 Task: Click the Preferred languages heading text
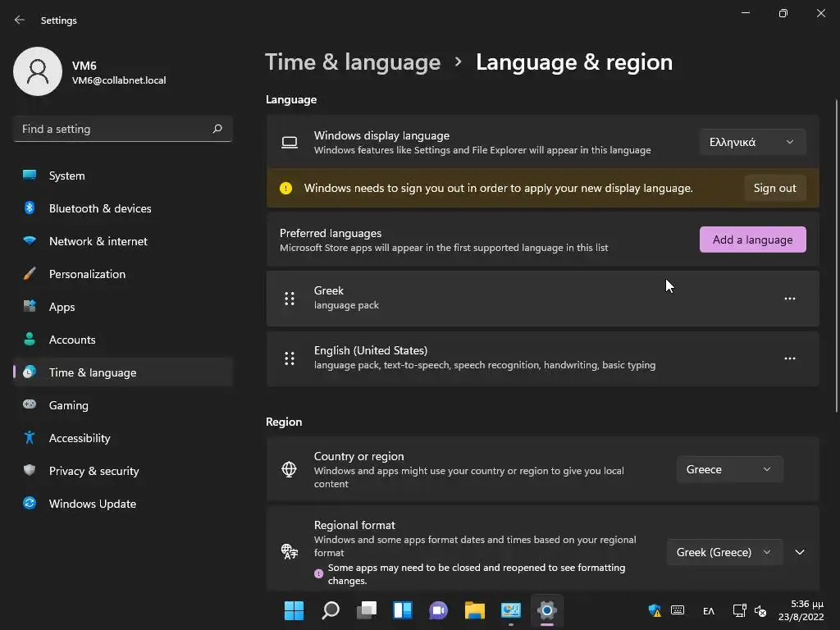331,233
